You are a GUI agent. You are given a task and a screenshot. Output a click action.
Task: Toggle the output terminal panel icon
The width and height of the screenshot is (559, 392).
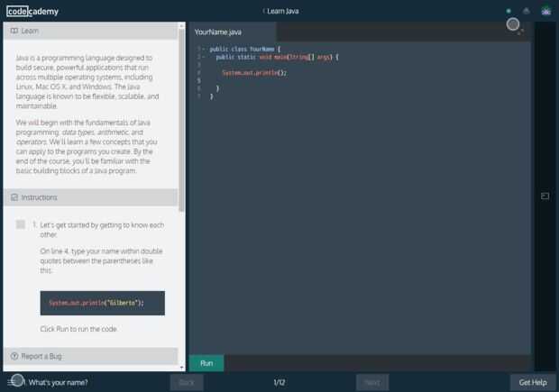(x=545, y=196)
